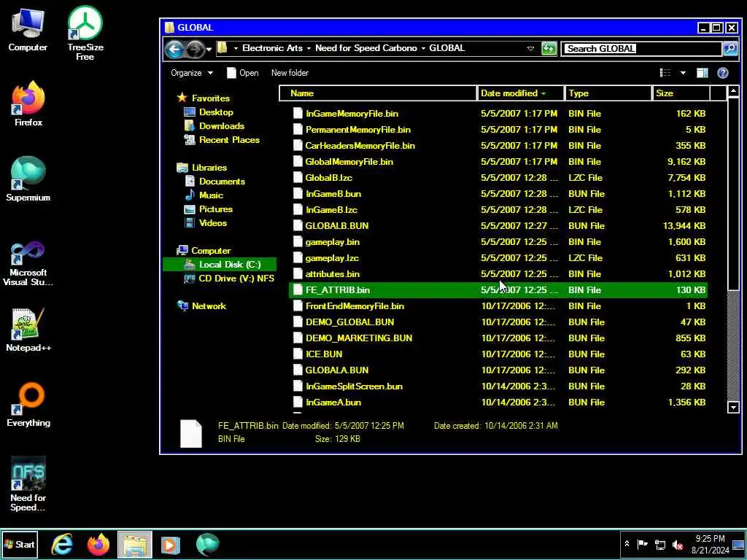Refresh the GLOBAL folder view
Image resolution: width=747 pixels, height=560 pixels.
[x=549, y=48]
